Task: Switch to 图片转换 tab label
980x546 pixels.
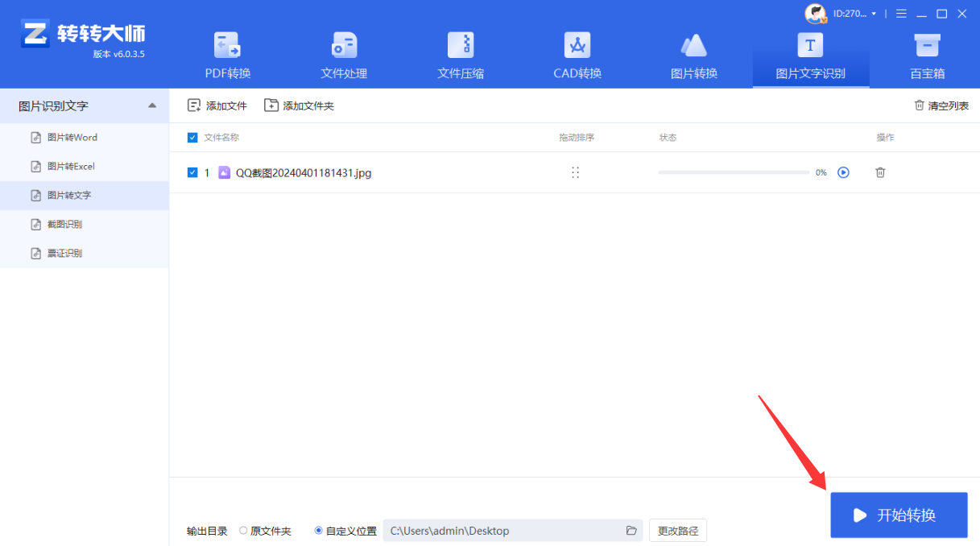Action: pos(694,73)
